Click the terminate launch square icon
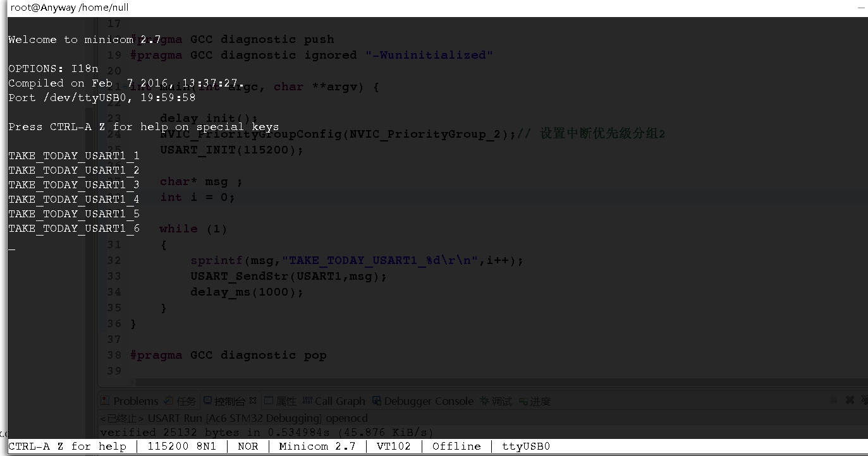The height and width of the screenshot is (456, 868). (833, 399)
